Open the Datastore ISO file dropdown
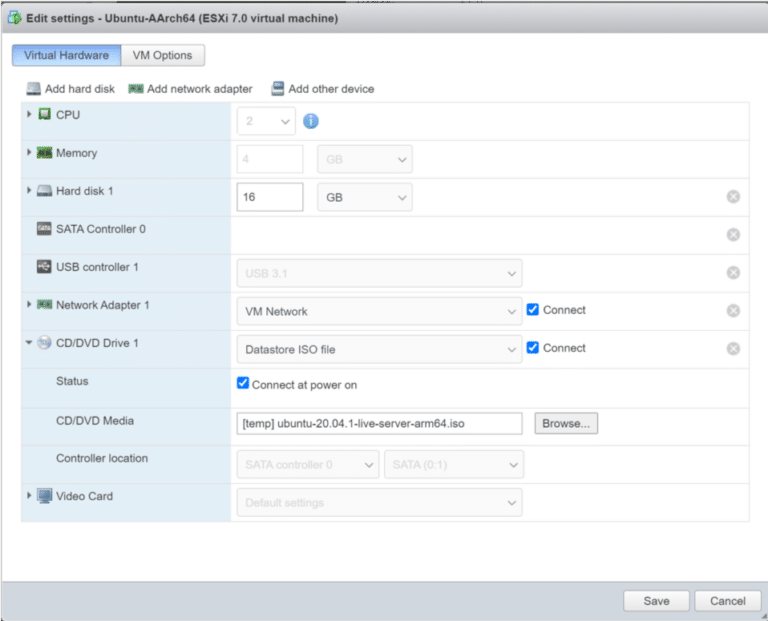This screenshot has width=768, height=621. pyautogui.click(x=380, y=349)
